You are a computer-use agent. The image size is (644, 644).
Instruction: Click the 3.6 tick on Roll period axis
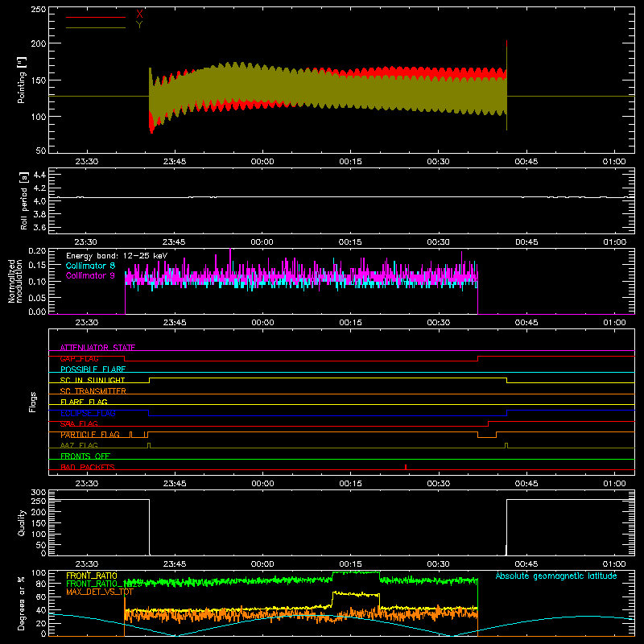(x=39, y=227)
